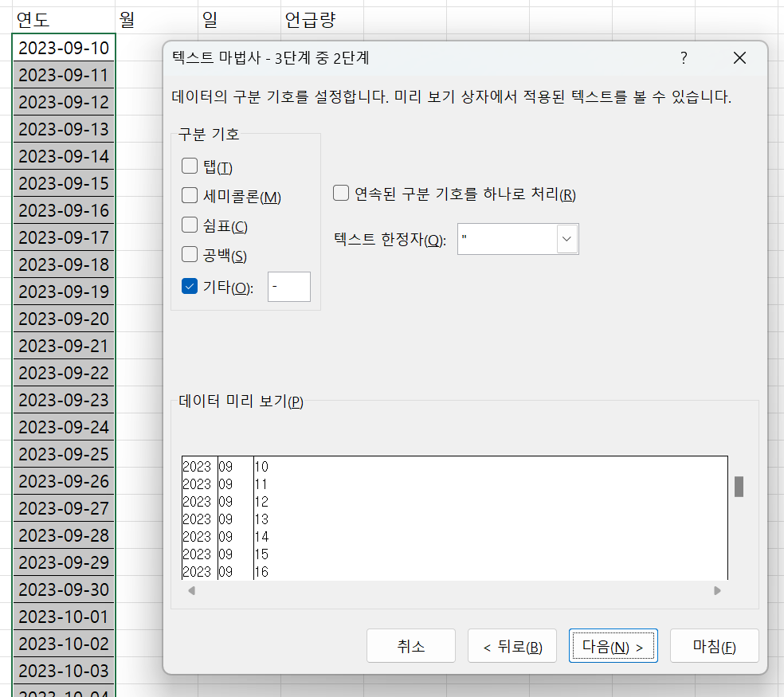
Task: Proceed with the 다음(N) button
Action: pyautogui.click(x=613, y=646)
